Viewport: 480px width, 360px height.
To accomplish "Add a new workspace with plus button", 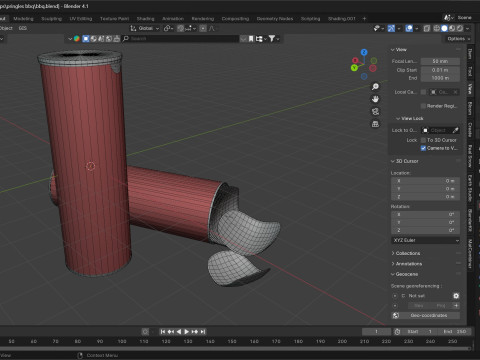I will [x=364, y=19].
